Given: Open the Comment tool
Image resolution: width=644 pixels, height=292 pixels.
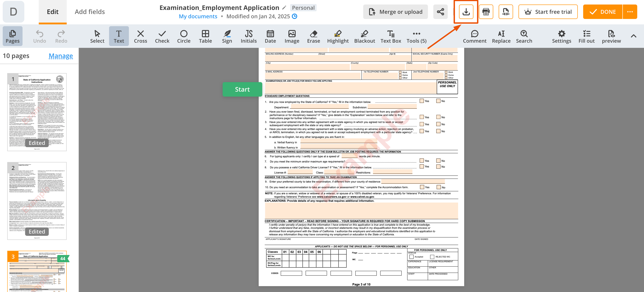Looking at the screenshot, I should pos(474,36).
